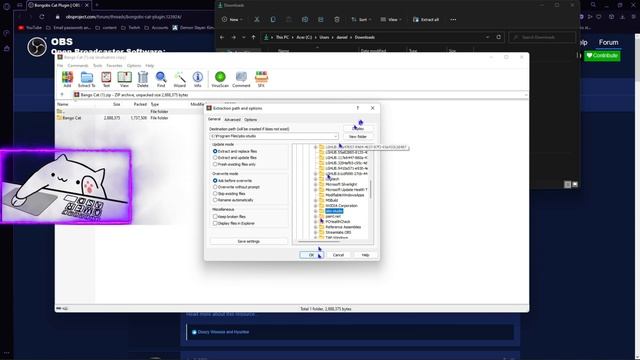Image resolution: width=640 pixels, height=360 pixels.
Task: Expand the obs-studio folder tree node
Action: [316, 211]
